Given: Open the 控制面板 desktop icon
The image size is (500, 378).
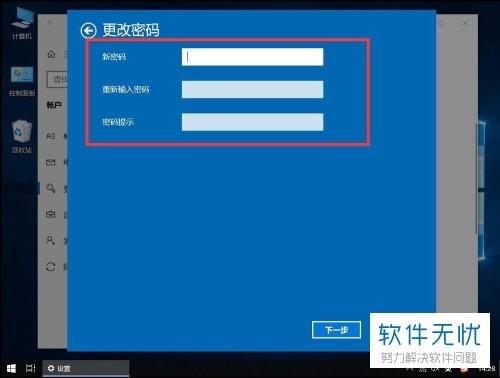Looking at the screenshot, I should (22, 81).
